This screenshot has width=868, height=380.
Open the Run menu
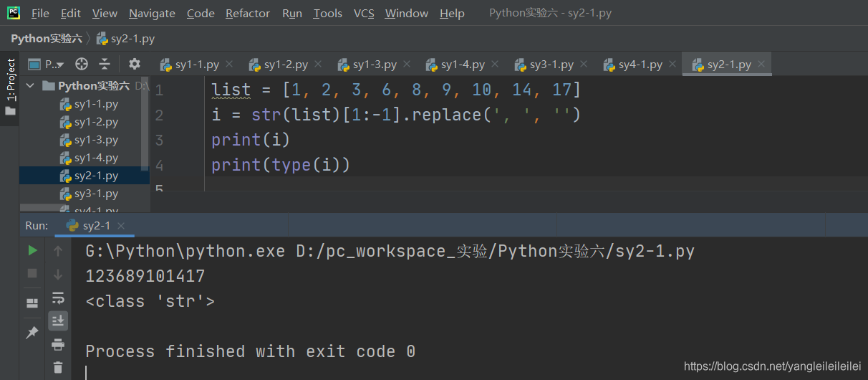click(x=292, y=13)
